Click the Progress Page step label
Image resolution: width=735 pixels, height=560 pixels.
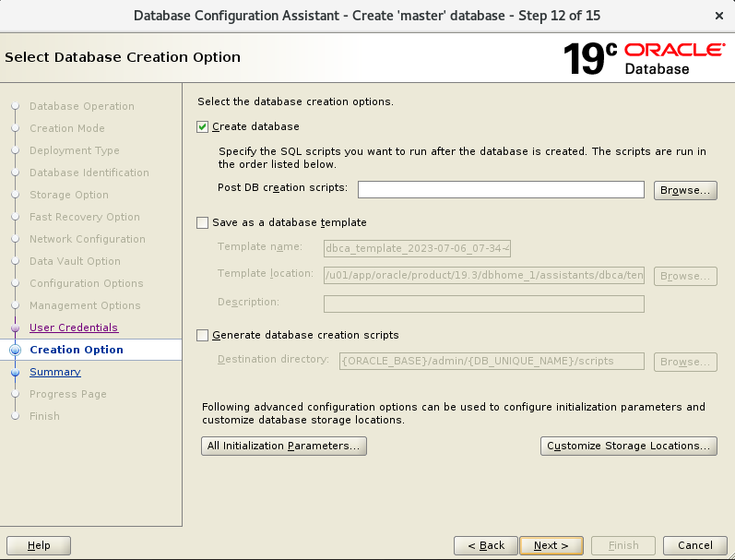[68, 394]
